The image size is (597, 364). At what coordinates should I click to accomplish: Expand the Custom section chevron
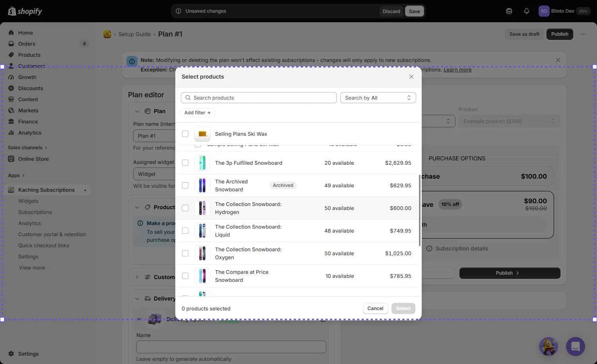pos(137,277)
